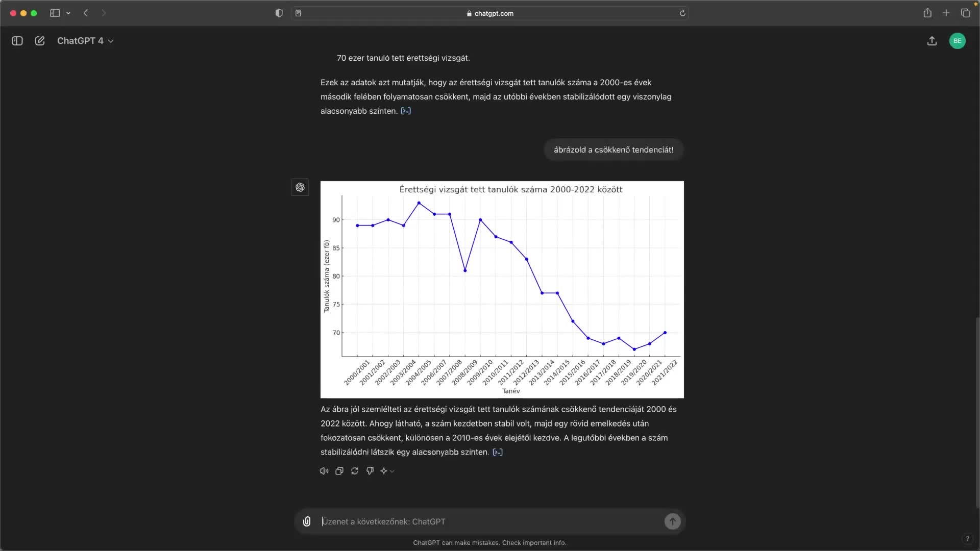
Task: Show Safari tab overview
Action: 965,13
